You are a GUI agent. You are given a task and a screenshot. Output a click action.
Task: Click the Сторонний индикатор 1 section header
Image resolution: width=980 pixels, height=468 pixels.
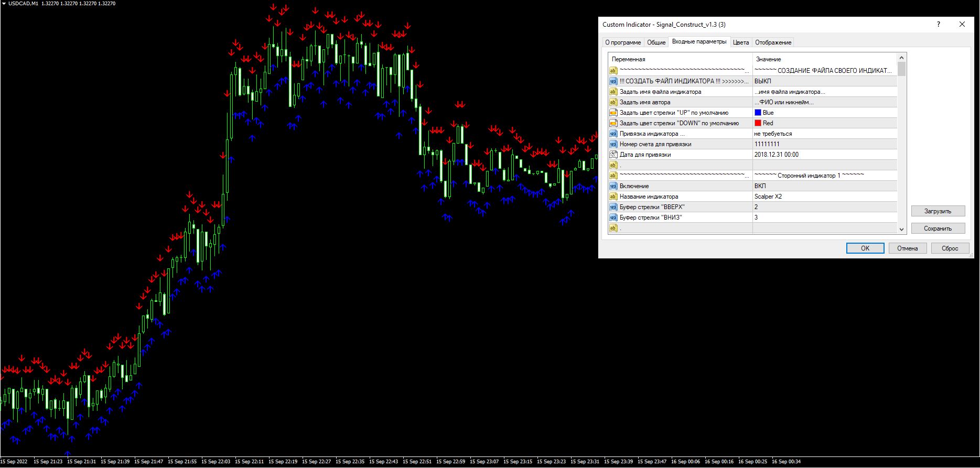[810, 176]
